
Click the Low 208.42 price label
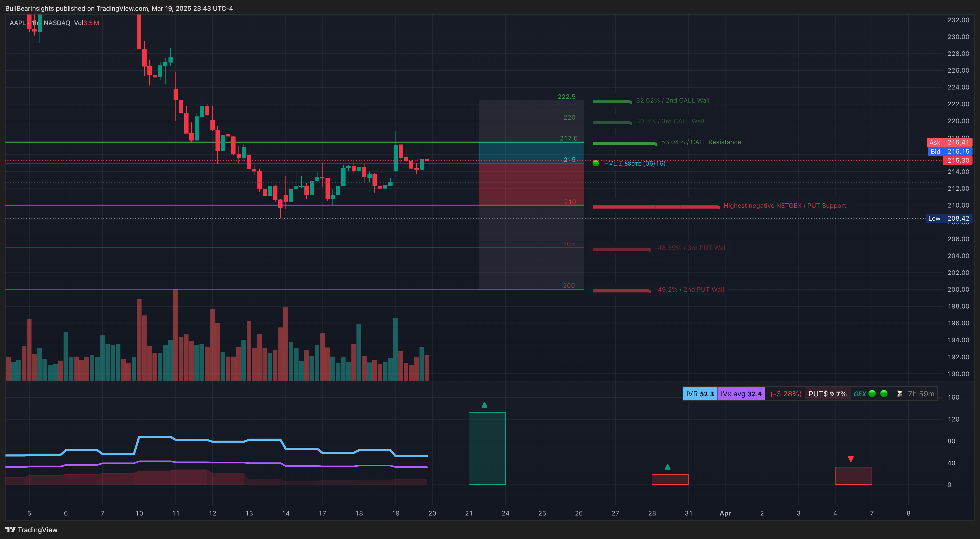(949, 218)
